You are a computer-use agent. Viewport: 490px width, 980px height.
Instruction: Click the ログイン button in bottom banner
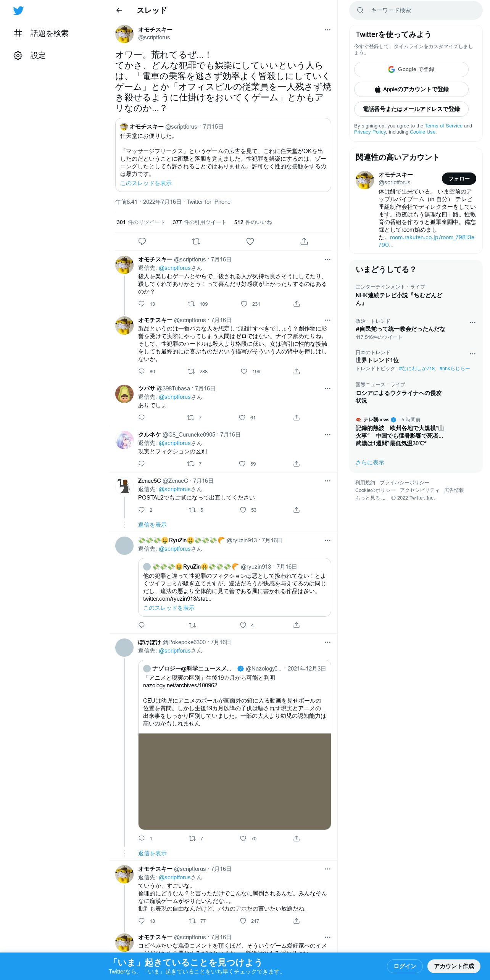[x=405, y=966]
